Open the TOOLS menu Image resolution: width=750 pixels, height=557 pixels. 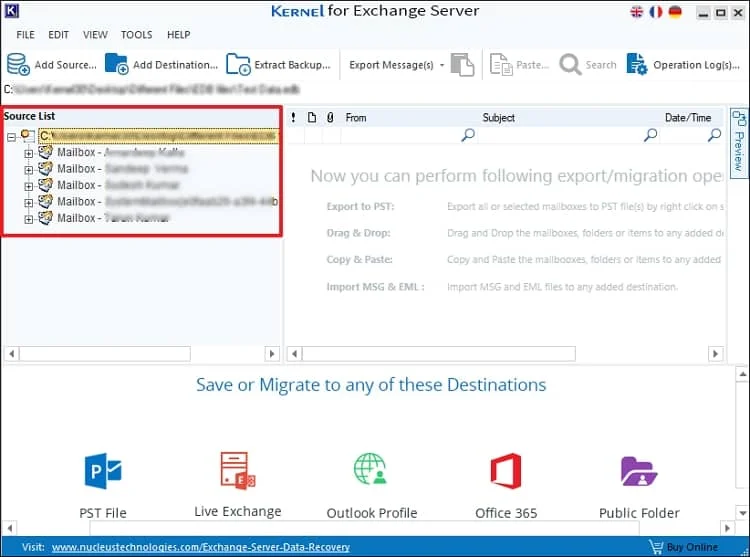(136, 34)
